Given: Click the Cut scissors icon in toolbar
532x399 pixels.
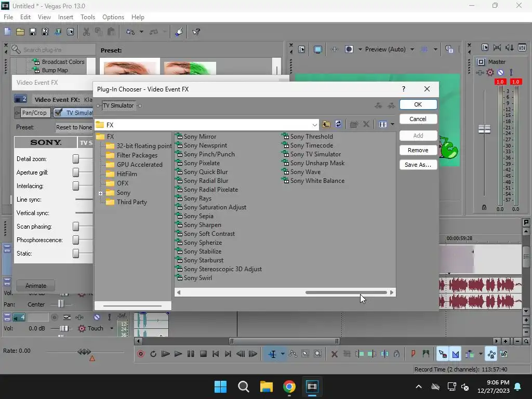Looking at the screenshot, I should pyautogui.click(x=87, y=32).
